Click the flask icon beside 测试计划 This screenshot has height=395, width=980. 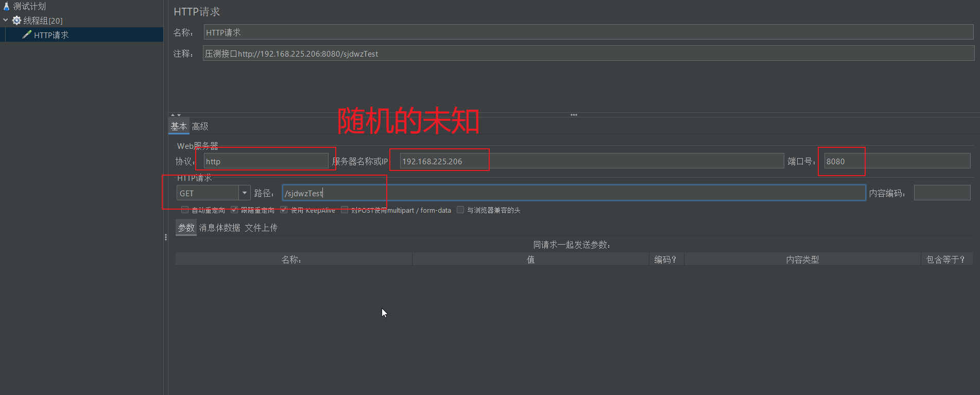7,6
